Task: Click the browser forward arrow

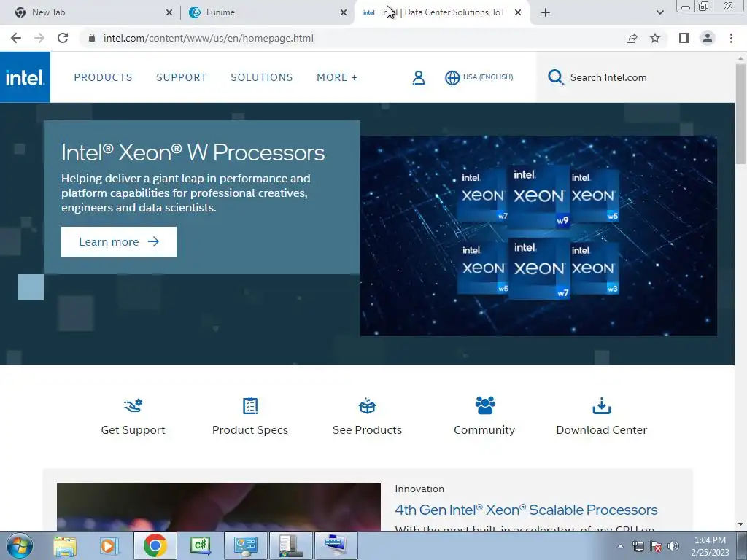Action: coord(39,38)
